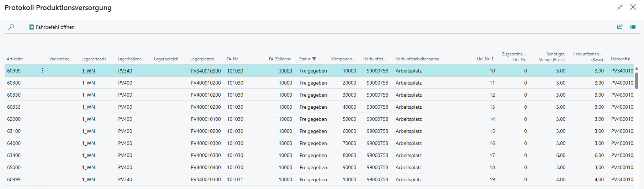Sort by Lfd. Nr. column header
Image resolution: width=644 pixels, height=189 pixels.
(485, 59)
